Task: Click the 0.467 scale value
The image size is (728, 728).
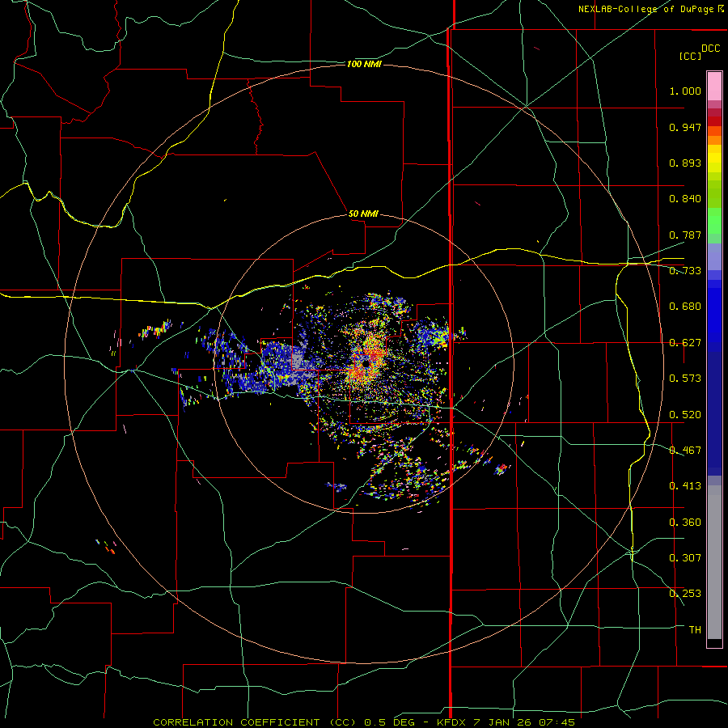Action: coord(685,450)
